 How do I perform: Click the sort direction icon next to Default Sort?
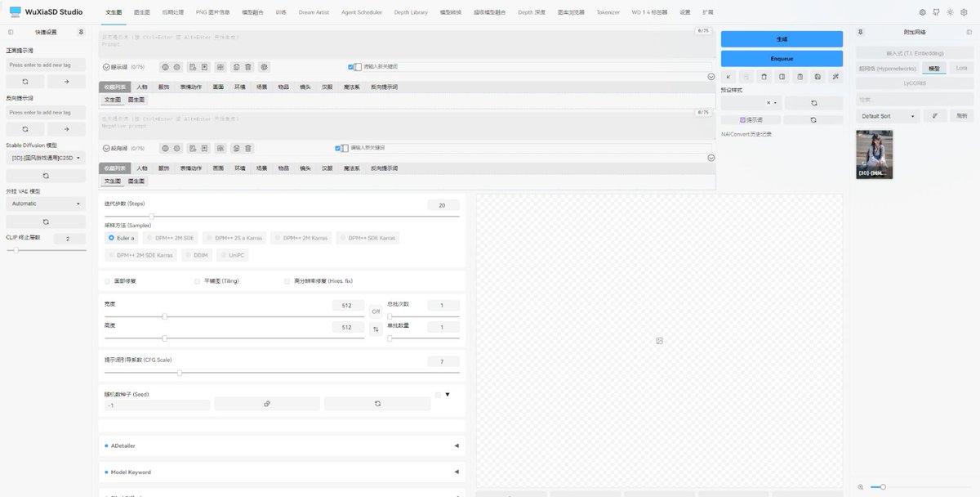(x=934, y=116)
